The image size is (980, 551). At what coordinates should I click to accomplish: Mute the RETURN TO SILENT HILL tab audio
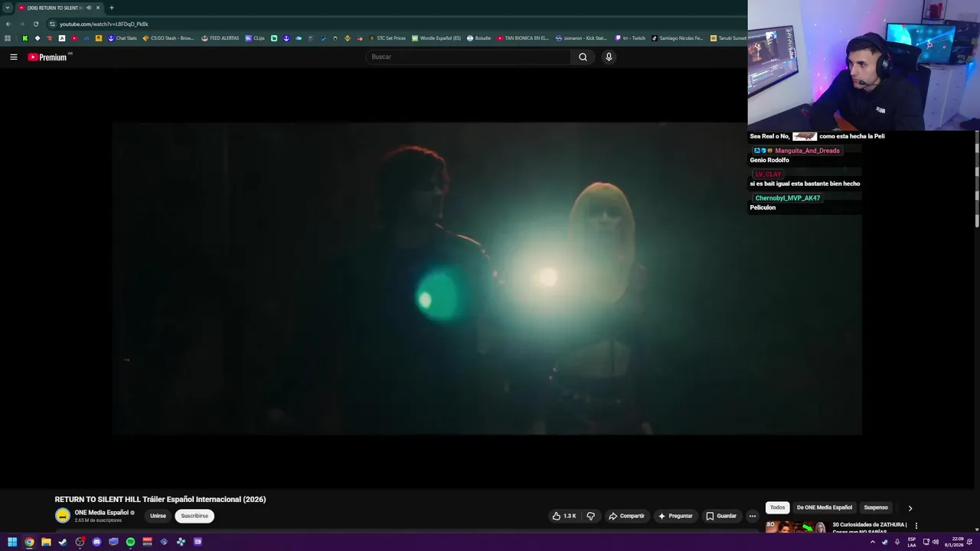89,8
